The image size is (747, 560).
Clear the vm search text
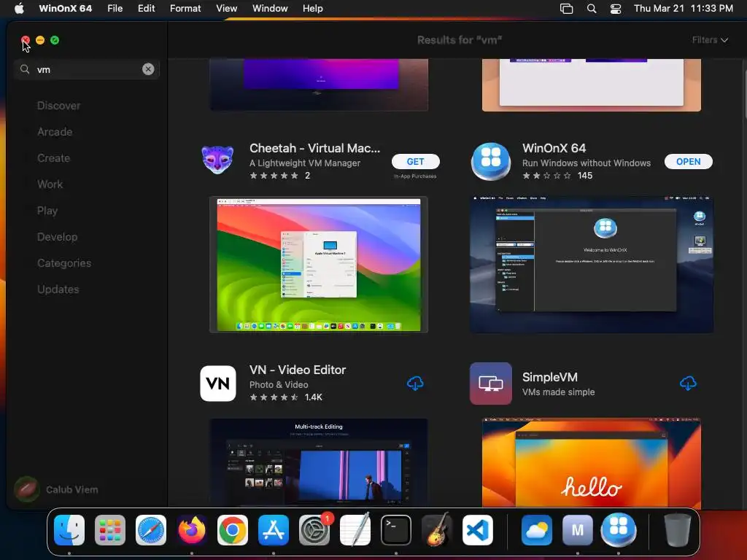click(x=148, y=69)
